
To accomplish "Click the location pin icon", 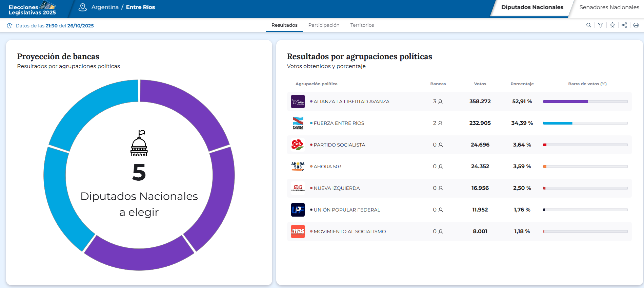I will click(83, 7).
